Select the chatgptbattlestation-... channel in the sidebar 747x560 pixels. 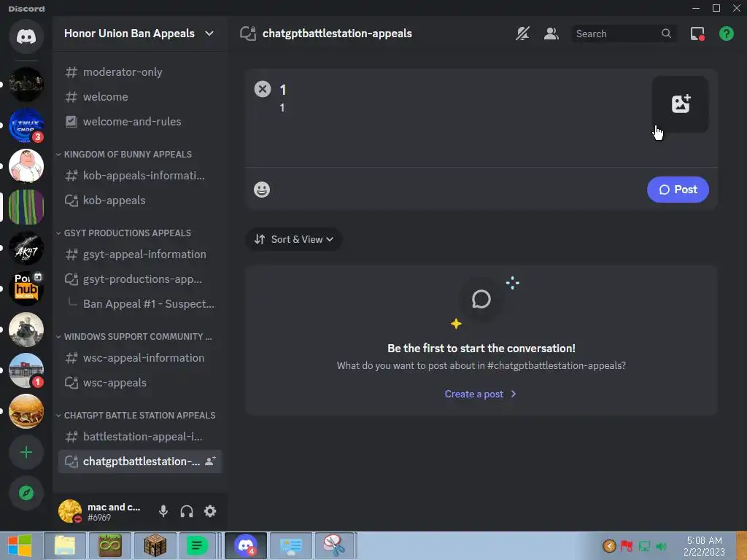(140, 461)
